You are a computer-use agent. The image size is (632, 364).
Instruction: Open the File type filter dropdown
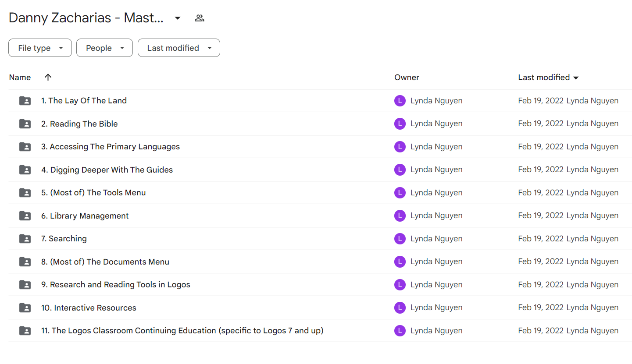[40, 48]
